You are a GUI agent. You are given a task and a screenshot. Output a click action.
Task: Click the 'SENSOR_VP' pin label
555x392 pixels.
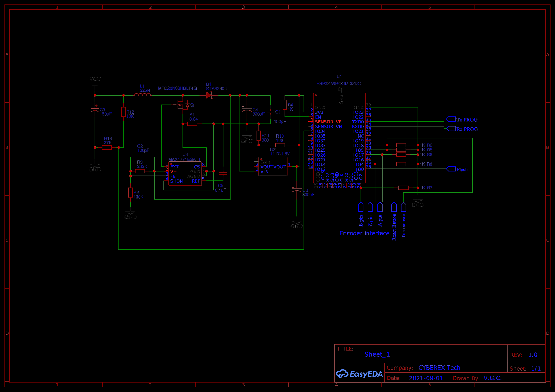point(328,122)
